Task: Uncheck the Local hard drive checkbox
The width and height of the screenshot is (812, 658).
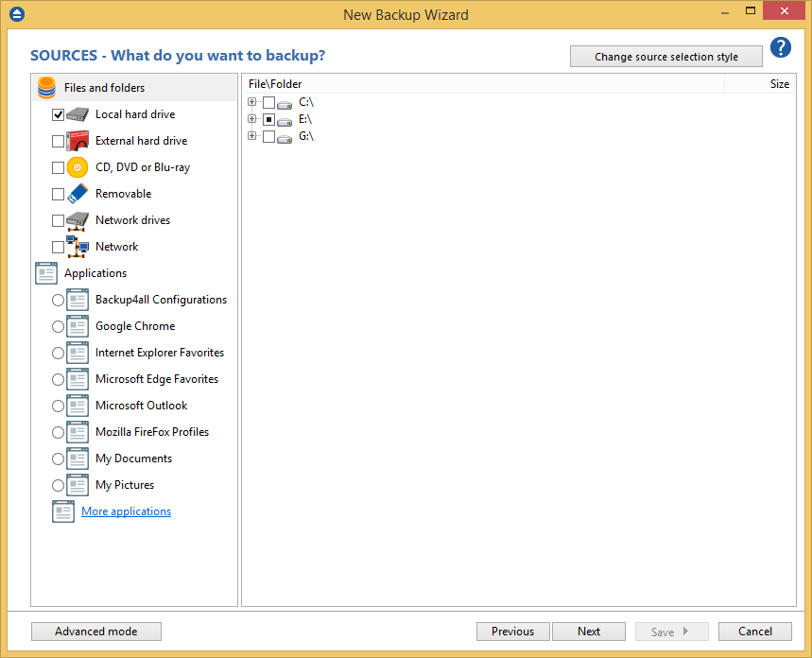Action: [58, 114]
